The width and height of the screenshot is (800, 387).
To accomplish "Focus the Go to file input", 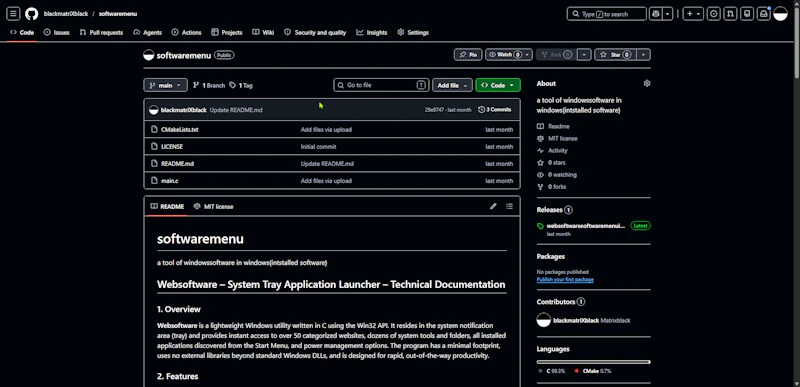I will pyautogui.click(x=381, y=85).
